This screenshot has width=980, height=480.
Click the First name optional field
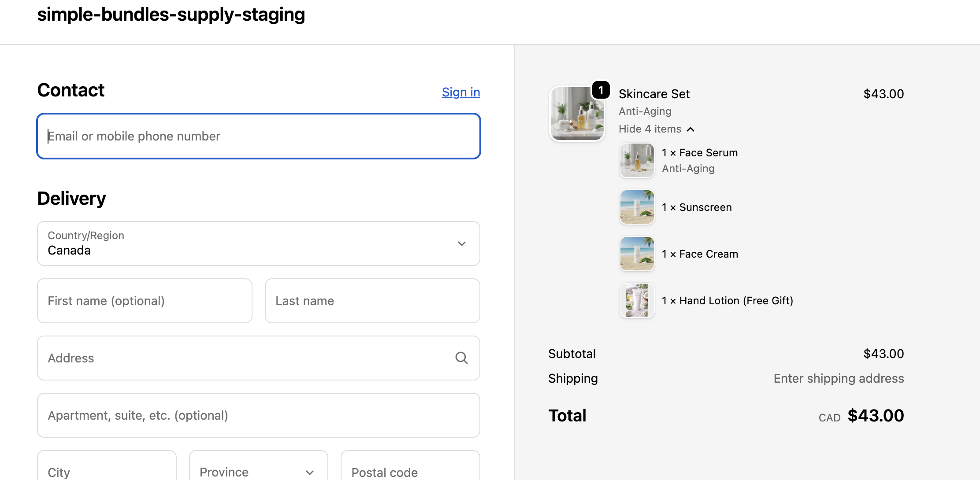click(145, 301)
